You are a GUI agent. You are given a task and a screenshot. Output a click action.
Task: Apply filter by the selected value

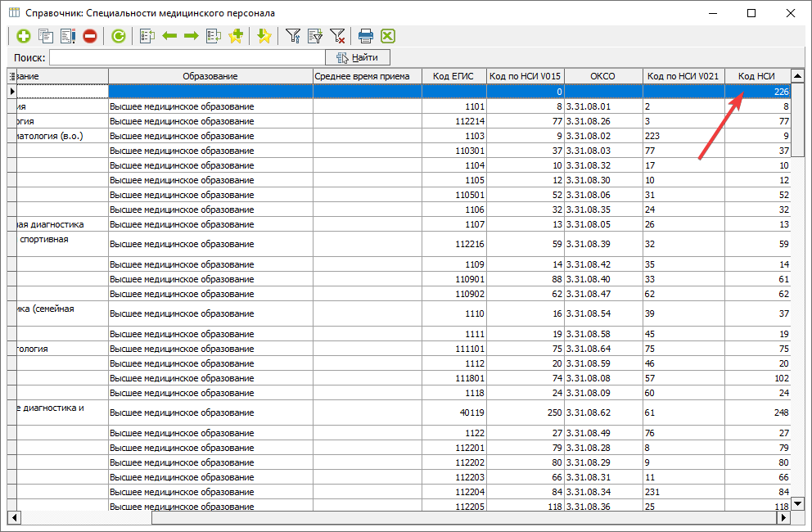(315, 36)
